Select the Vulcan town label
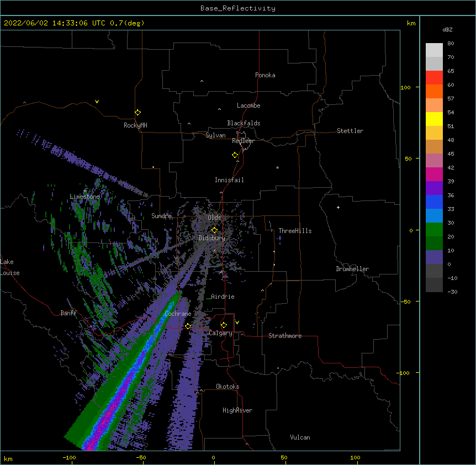The width and height of the screenshot is (476, 465). point(300,437)
